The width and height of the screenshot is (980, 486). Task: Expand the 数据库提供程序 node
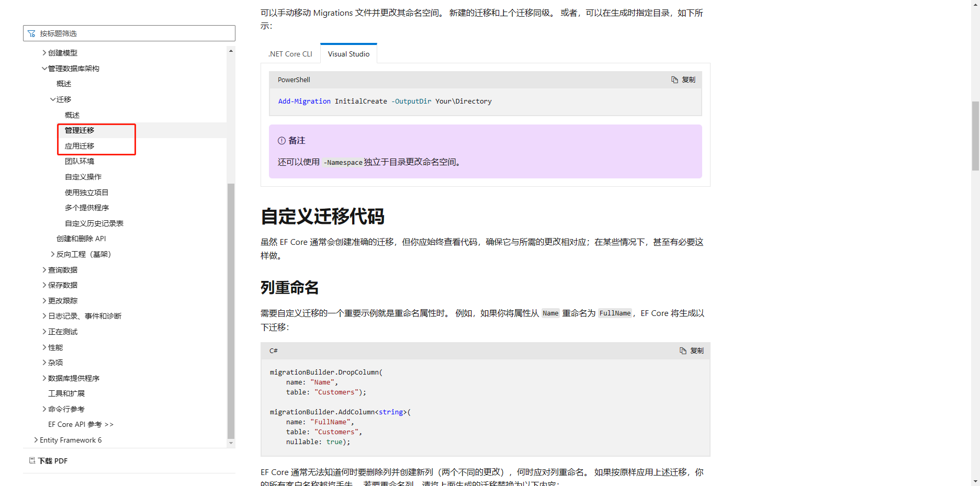pos(44,378)
